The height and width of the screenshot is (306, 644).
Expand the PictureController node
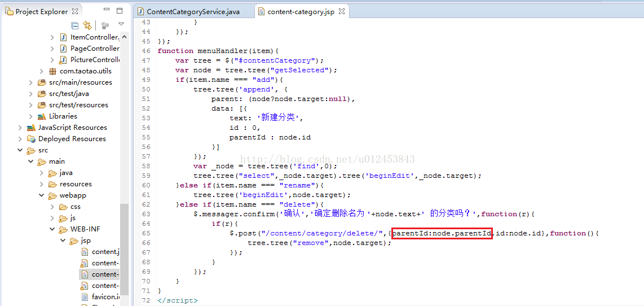click(x=52, y=60)
